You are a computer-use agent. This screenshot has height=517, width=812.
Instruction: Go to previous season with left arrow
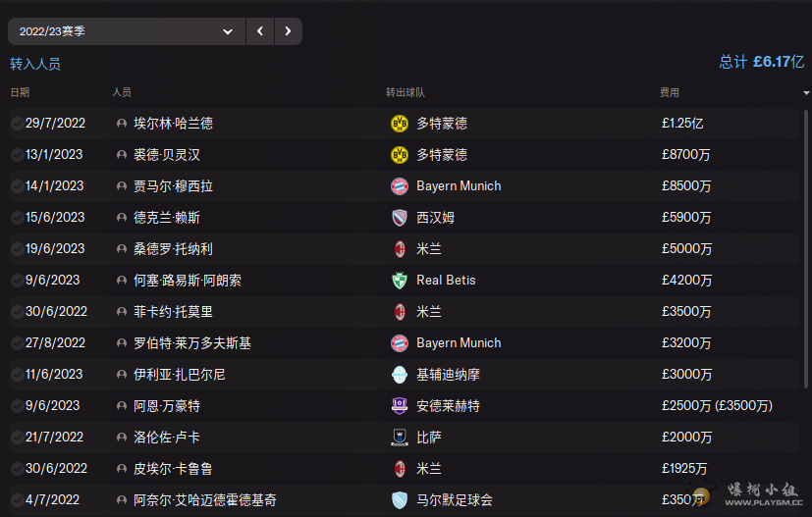[260, 31]
